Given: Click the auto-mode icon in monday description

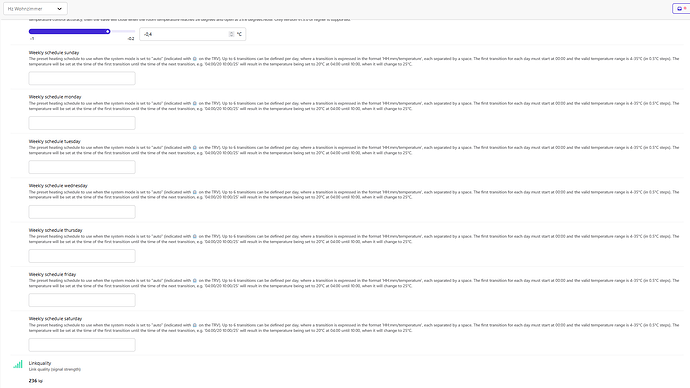Looking at the screenshot, I should pos(195,103).
